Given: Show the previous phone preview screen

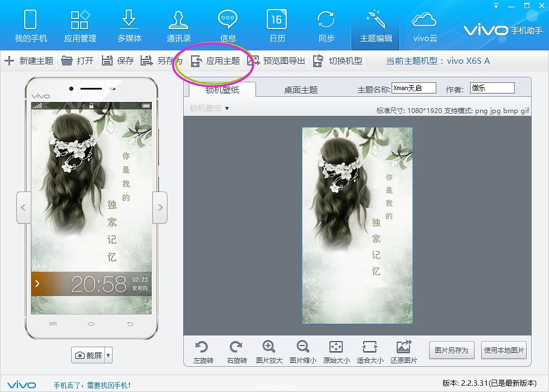Looking at the screenshot, I should click(x=24, y=208).
